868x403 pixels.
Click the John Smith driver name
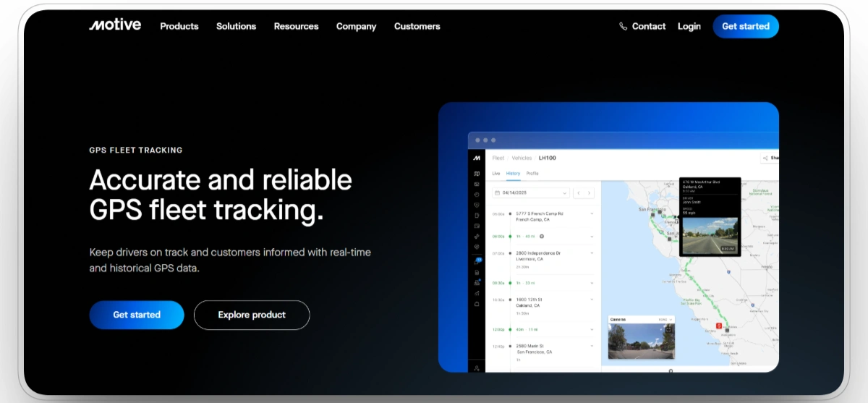(691, 202)
